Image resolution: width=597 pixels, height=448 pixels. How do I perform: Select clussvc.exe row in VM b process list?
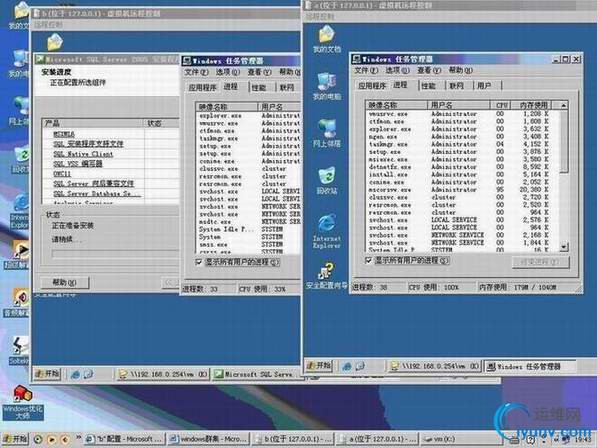pyautogui.click(x=249, y=169)
